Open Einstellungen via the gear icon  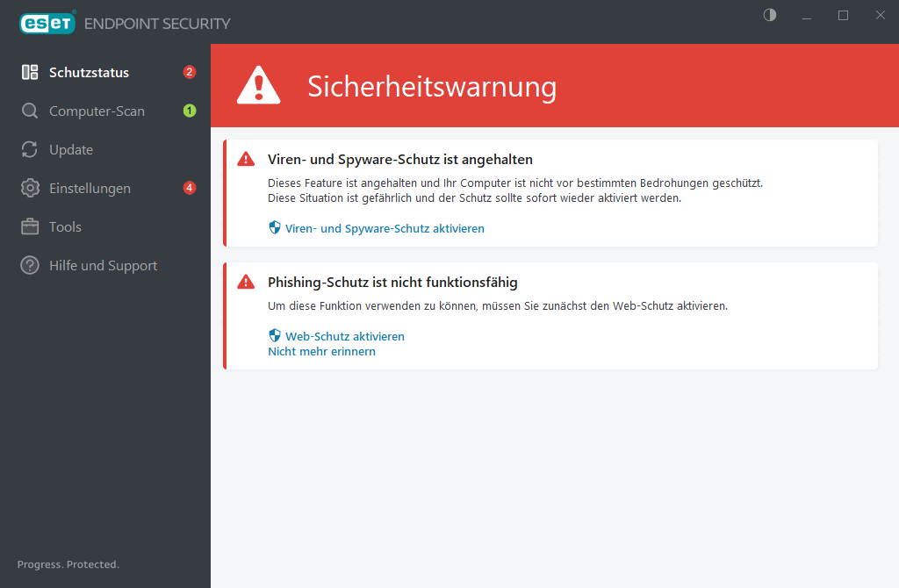pos(31,188)
